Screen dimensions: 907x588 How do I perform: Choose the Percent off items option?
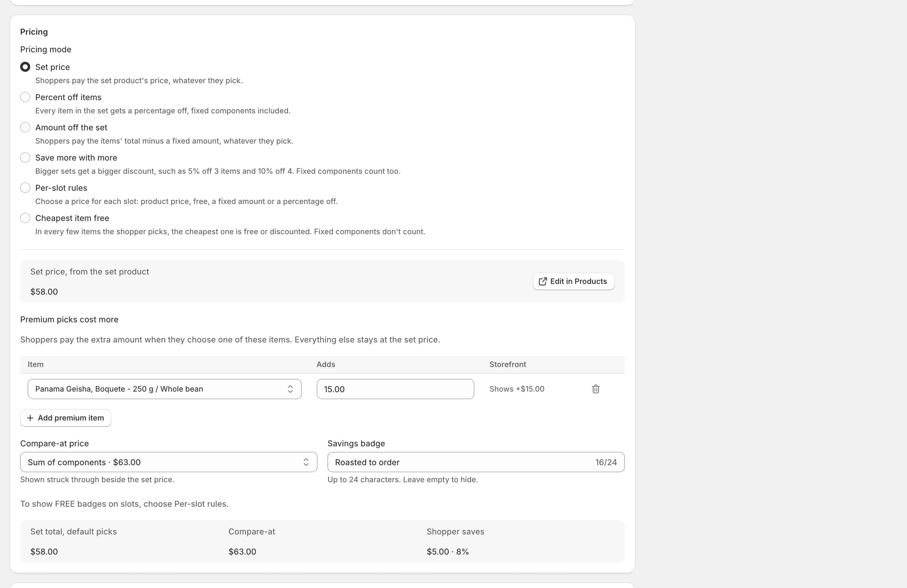[25, 97]
